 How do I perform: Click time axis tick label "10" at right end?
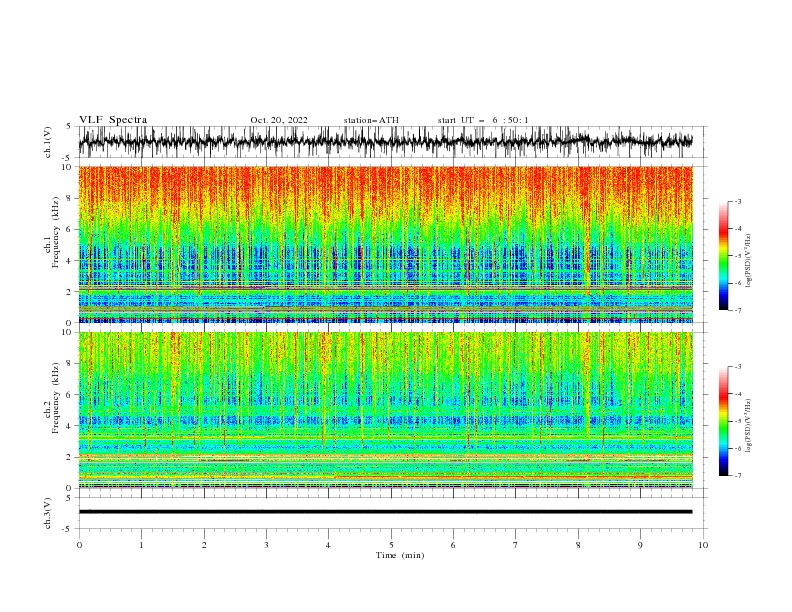[x=703, y=545]
